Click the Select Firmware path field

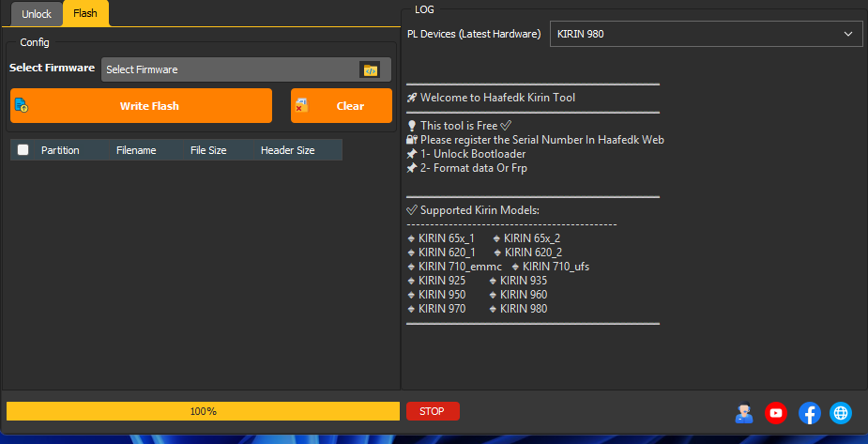click(229, 69)
